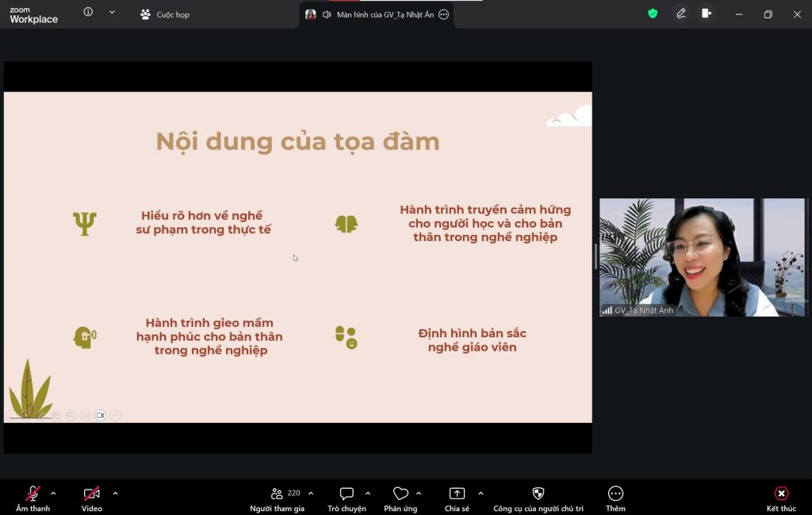Image resolution: width=812 pixels, height=515 pixels.
Task: Unmute microphone with Âm thanh button
Action: pyautogui.click(x=33, y=494)
